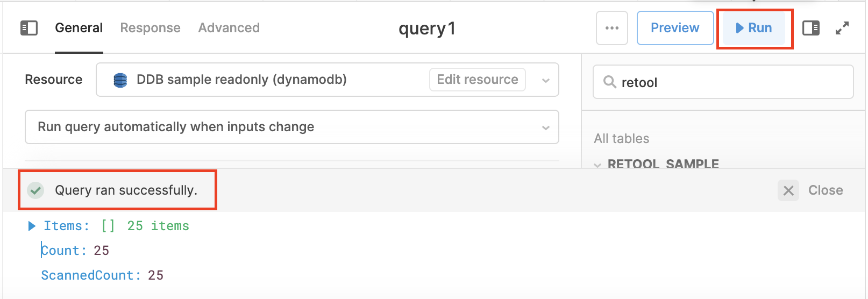This screenshot has width=868, height=299.
Task: Toggle the right side panel icon
Action: (x=810, y=28)
